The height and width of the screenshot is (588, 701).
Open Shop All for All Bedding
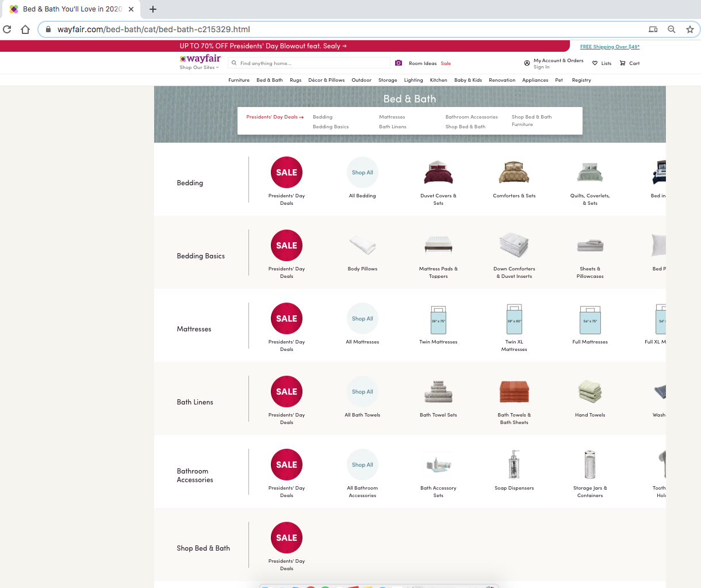362,173
